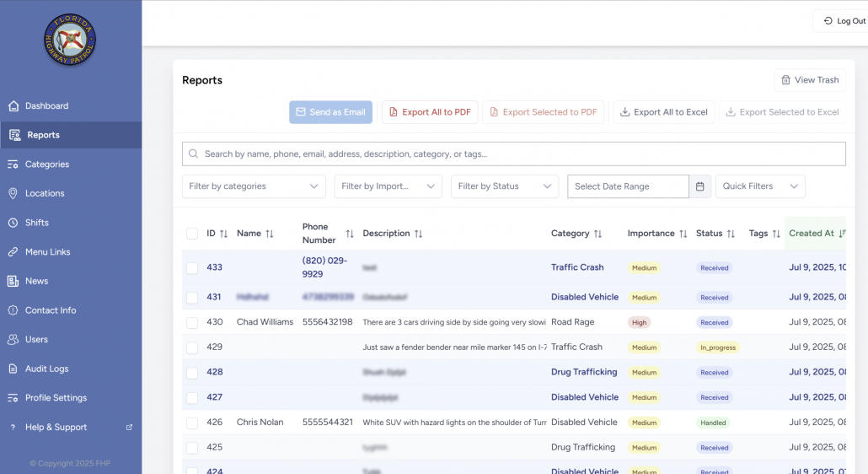Expand the Filter by Status dropdown
Screen dimensions: 868x474
pos(504,186)
